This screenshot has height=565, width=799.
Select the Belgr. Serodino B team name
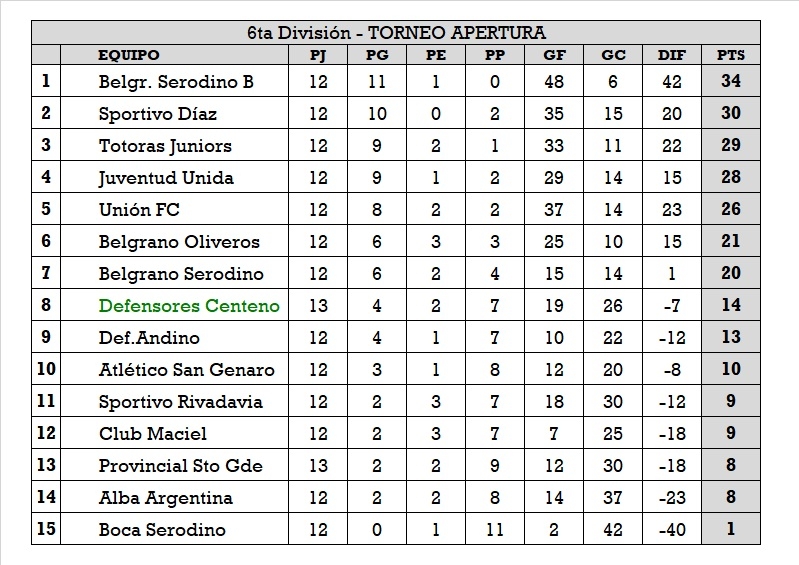[176, 82]
